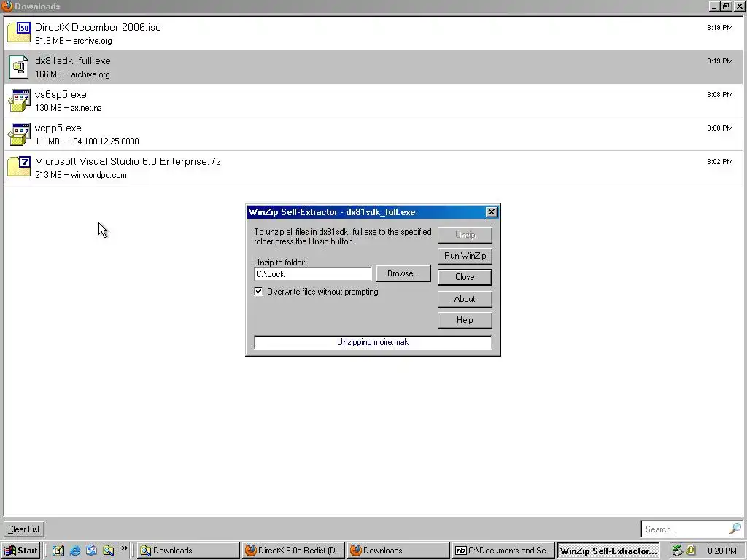Toggle Overwrite files without prompting checkbox
The width and height of the screenshot is (747, 560).
(258, 292)
